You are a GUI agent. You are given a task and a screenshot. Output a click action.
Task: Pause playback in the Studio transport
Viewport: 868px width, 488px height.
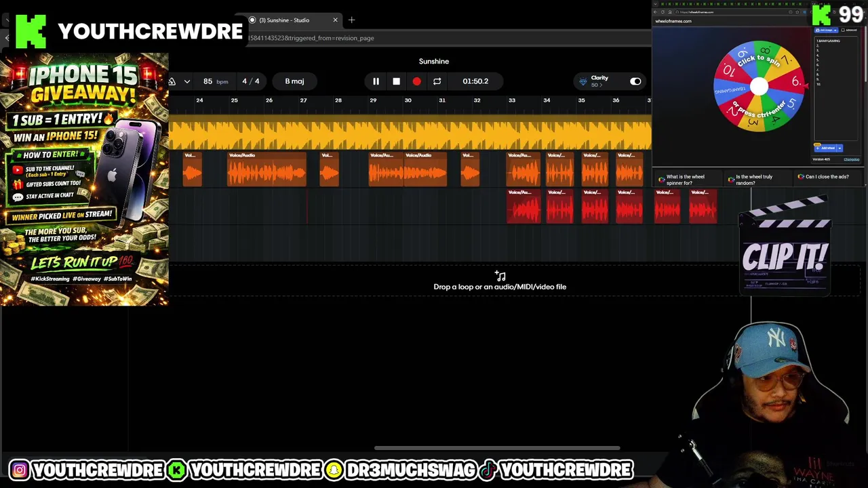pyautogui.click(x=376, y=81)
